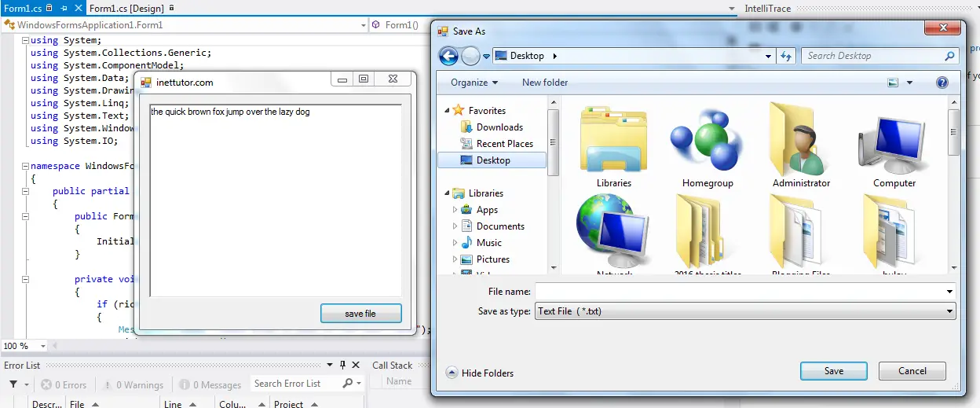Expand the Apps library node
Screen dimensions: 980x408
(455, 210)
